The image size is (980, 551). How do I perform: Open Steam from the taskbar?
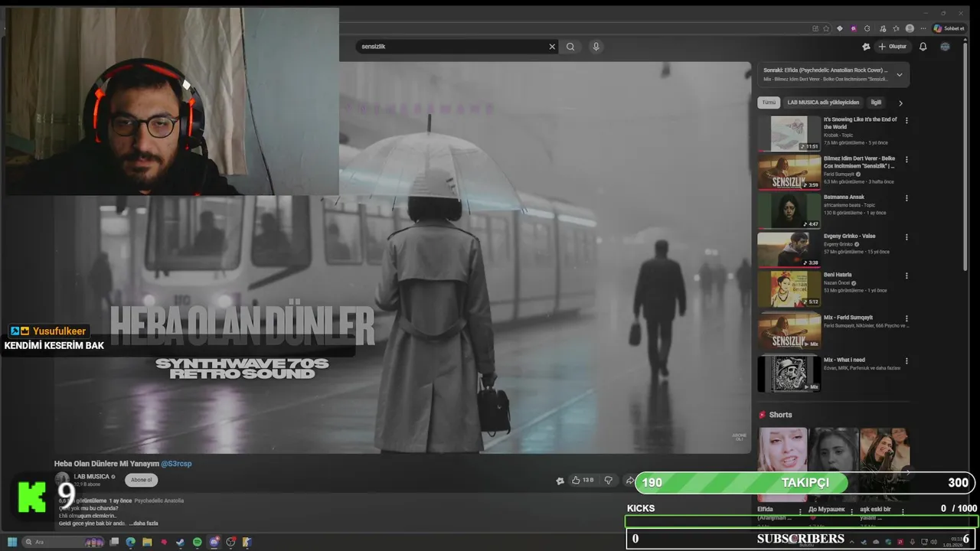point(181,542)
